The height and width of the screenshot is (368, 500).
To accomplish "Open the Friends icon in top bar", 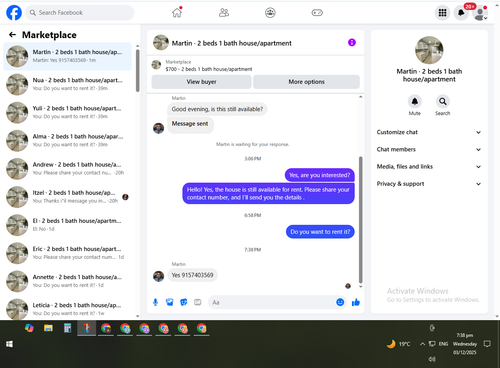I will [x=224, y=13].
